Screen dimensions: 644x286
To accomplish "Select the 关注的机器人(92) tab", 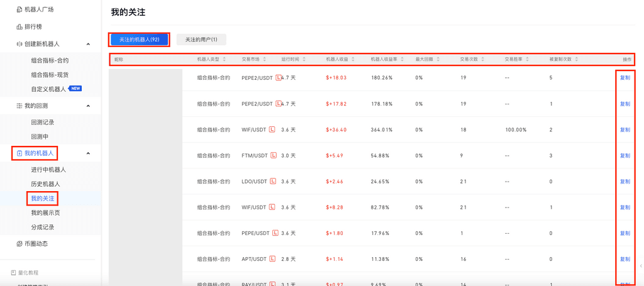I will 139,40.
